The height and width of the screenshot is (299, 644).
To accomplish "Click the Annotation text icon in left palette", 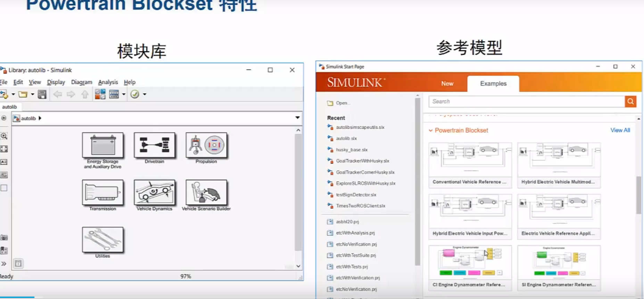I will 4,162.
